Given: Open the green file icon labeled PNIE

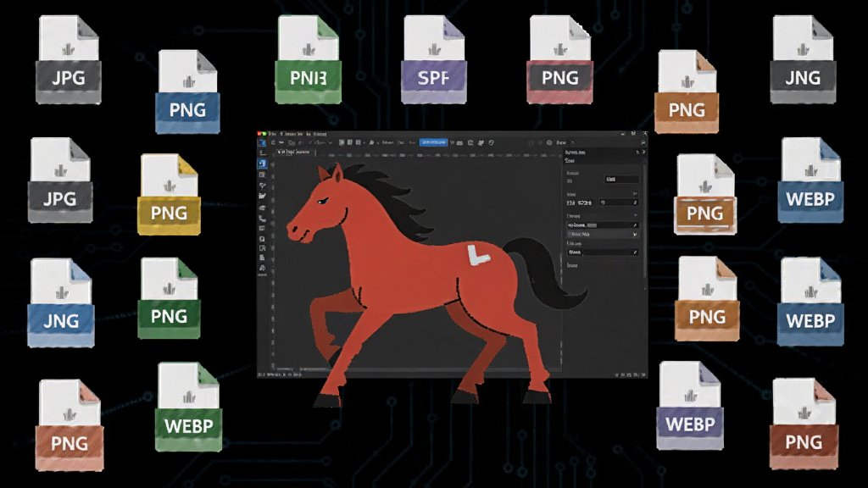Looking at the screenshot, I should coord(308,59).
